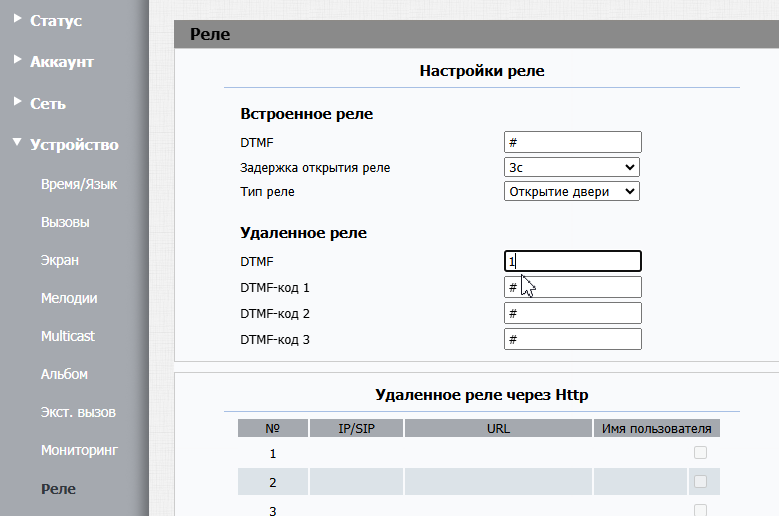
Task: Open the Мелодии page
Action: [69, 298]
